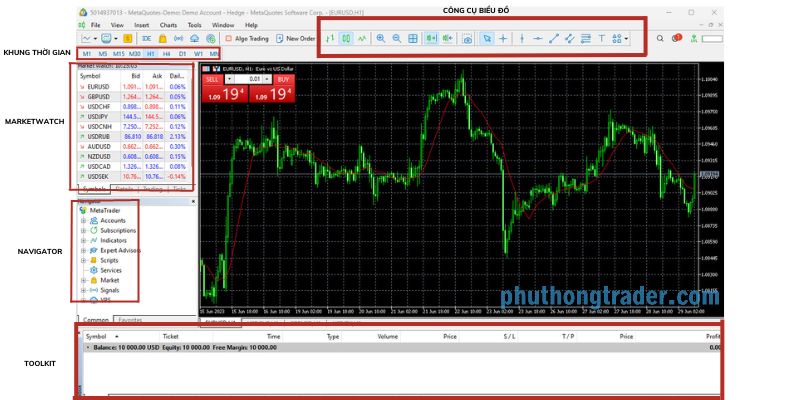Tile chart windows with grid icon

(413, 38)
